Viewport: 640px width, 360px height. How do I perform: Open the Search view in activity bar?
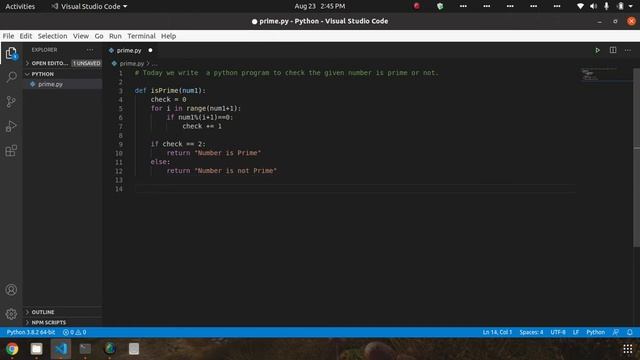tap(11, 77)
